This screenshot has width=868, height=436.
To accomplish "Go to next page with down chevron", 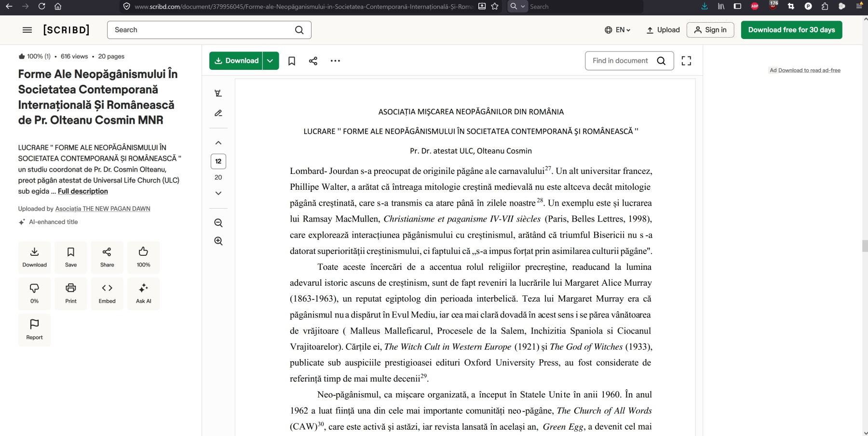I will click(x=218, y=193).
